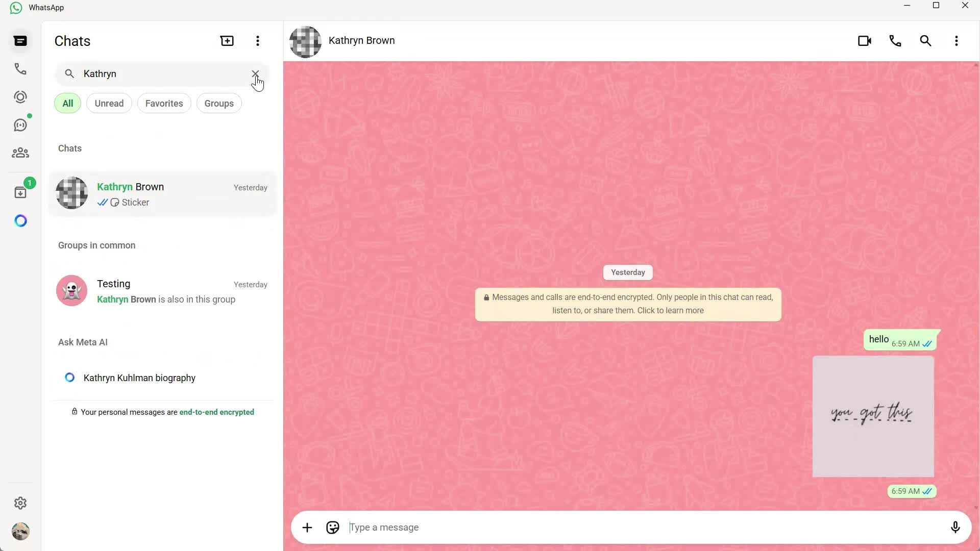Open the Calls tab in sidebar

[20, 69]
